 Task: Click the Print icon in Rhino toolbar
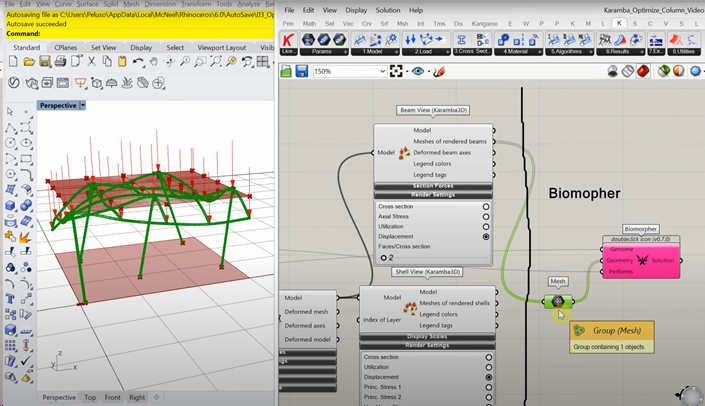point(60,62)
